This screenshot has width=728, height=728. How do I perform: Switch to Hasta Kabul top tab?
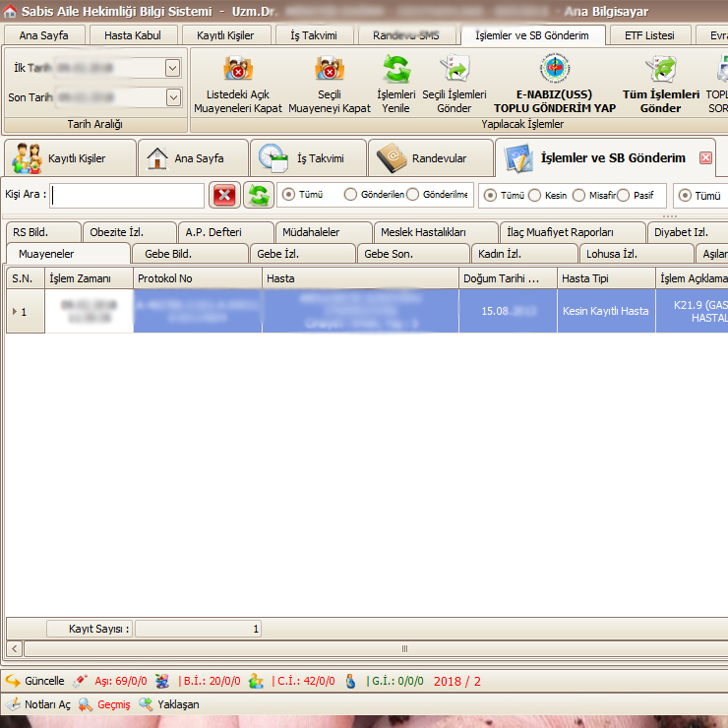133,35
